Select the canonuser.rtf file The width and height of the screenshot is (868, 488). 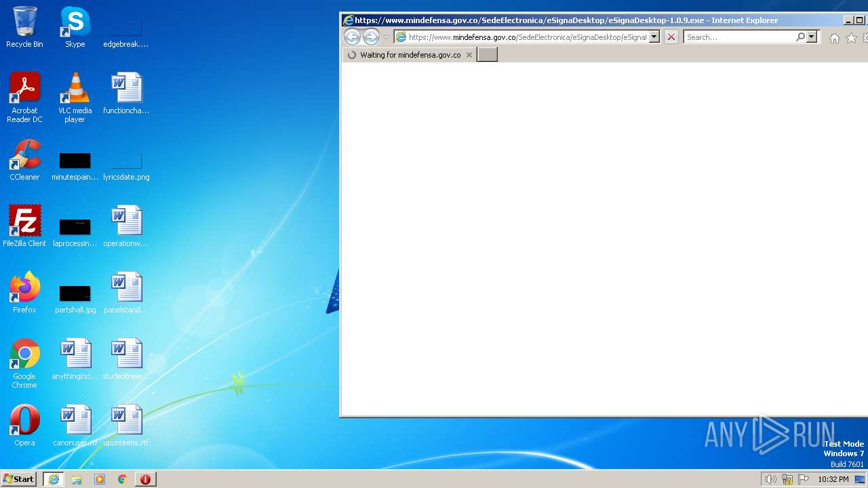[75, 426]
